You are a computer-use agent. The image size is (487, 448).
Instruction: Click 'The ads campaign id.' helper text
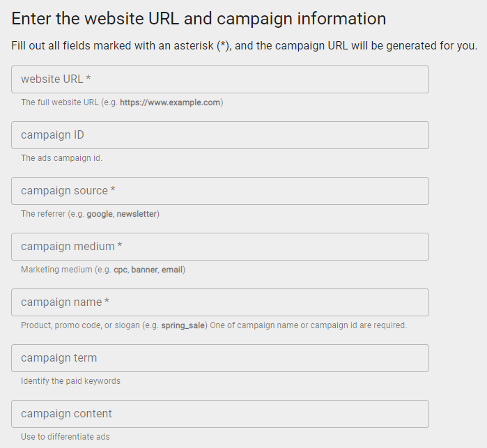(x=61, y=158)
